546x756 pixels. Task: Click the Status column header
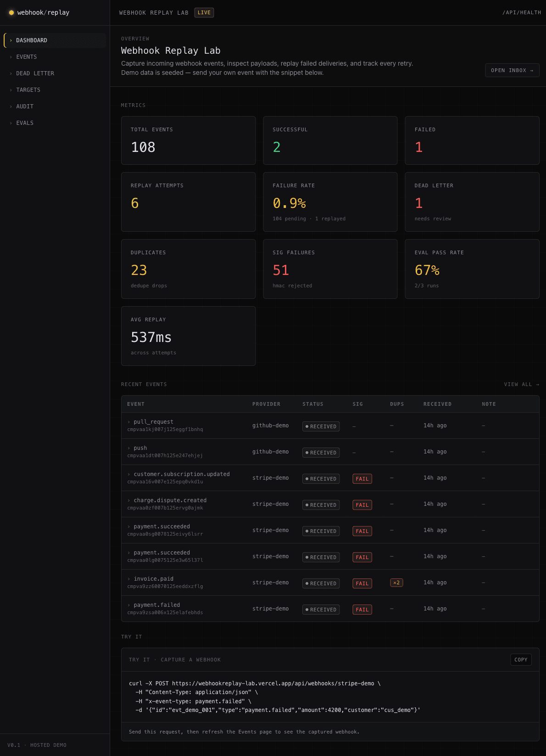point(313,404)
